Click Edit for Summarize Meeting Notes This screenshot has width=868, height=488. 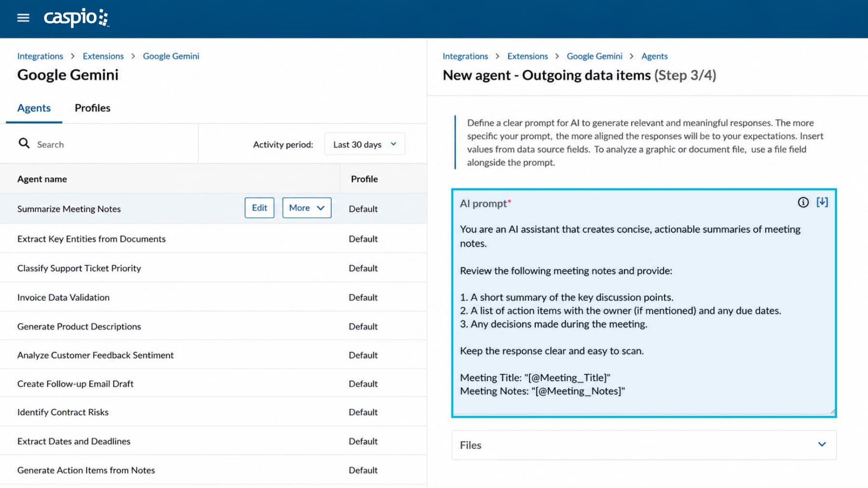click(x=259, y=208)
